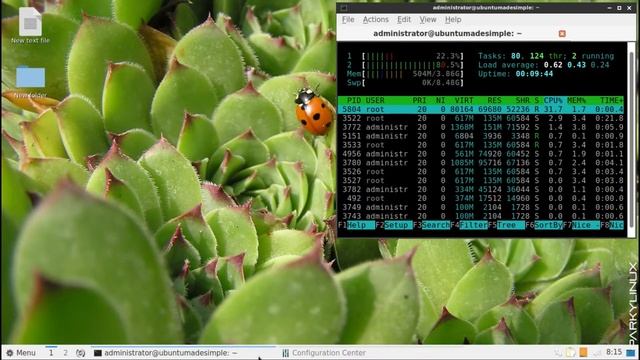Sort by the NI column header
Screen dimensions: 640x360
[440, 100]
